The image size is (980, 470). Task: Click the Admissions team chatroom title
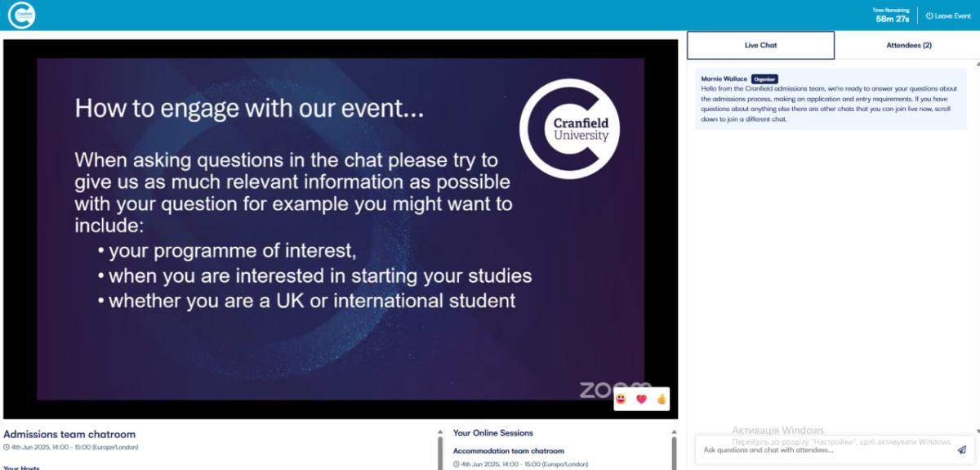(x=69, y=434)
